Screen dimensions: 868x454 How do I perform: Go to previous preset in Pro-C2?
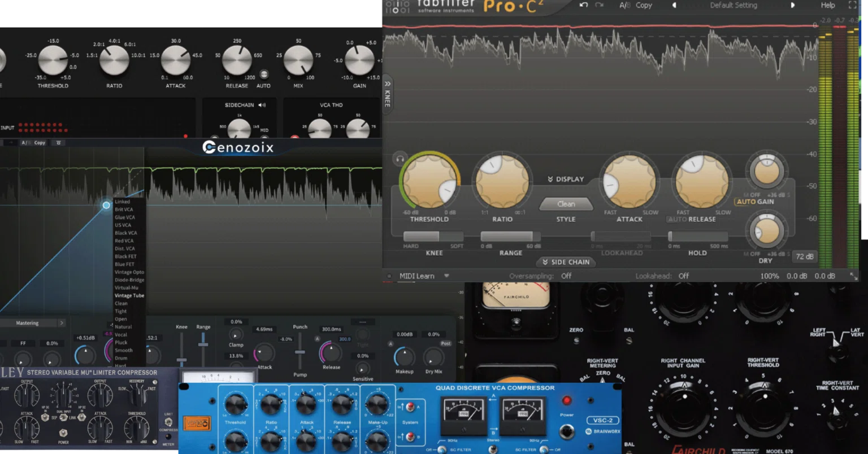point(674,5)
